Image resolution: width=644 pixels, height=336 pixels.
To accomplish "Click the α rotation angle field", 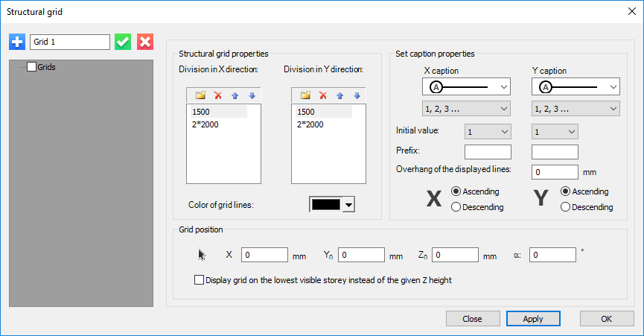I will point(553,255).
